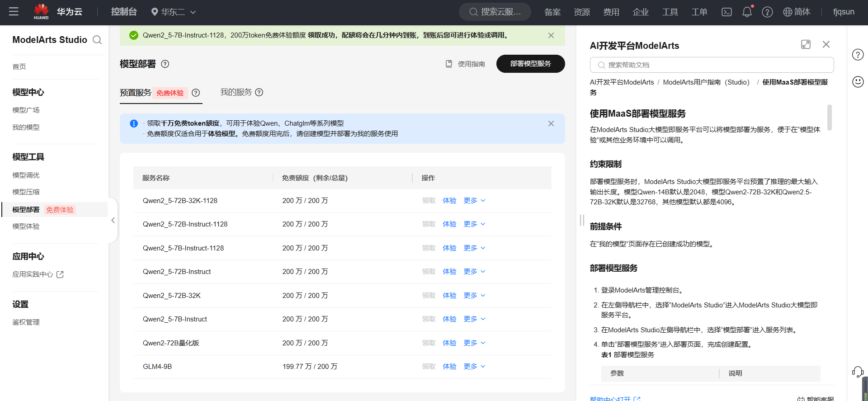Click 体验 for GLM4-9B
The image size is (868, 401).
pos(449,366)
